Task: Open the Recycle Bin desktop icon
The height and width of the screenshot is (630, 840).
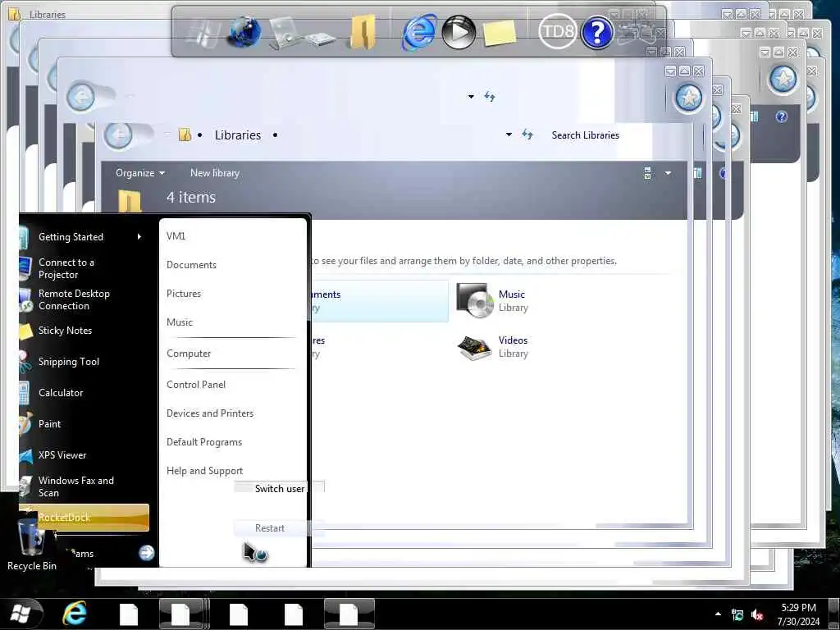Action: (32, 545)
